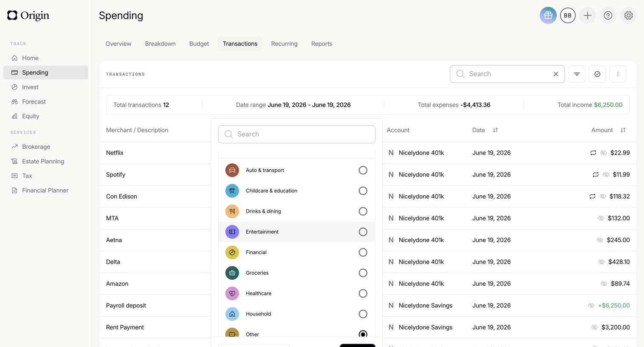
Task: Open the gift rewards icon
Action: click(x=548, y=15)
